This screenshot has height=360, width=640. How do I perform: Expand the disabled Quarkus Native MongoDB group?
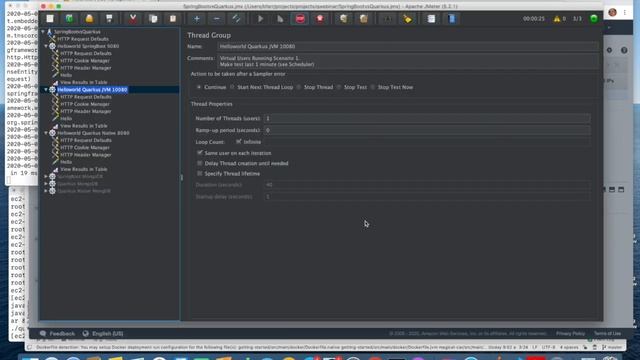point(46,191)
